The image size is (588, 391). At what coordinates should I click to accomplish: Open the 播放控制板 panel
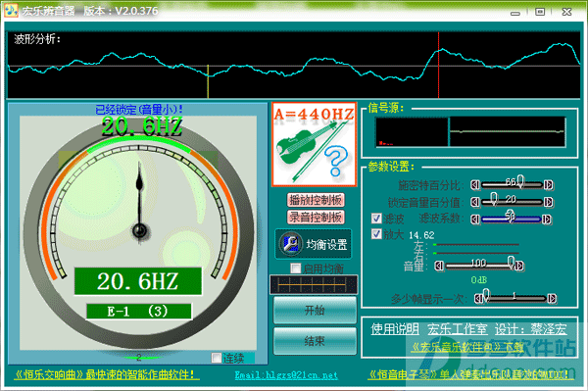click(x=316, y=200)
